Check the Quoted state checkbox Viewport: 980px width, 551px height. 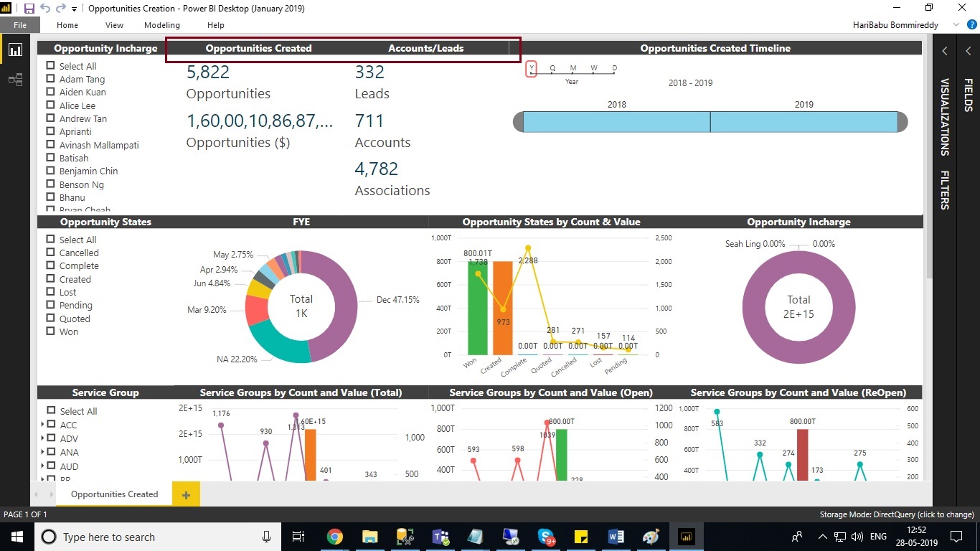(51, 319)
